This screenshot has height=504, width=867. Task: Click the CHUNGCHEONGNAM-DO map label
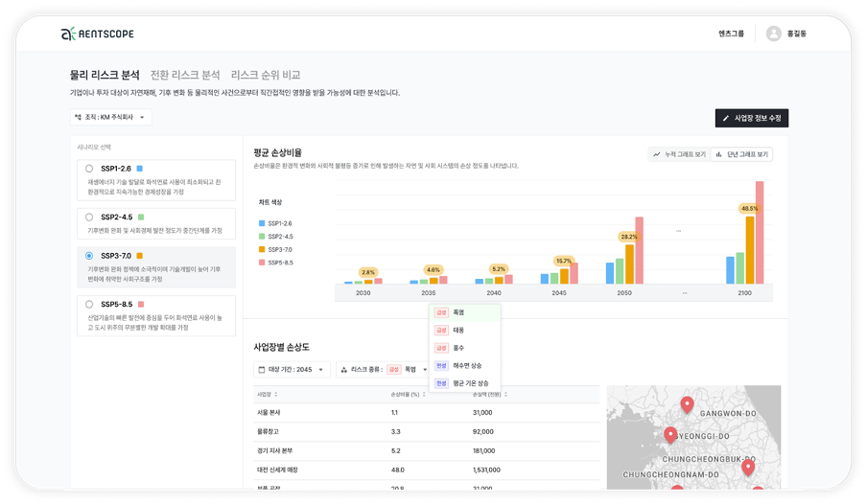point(670,474)
